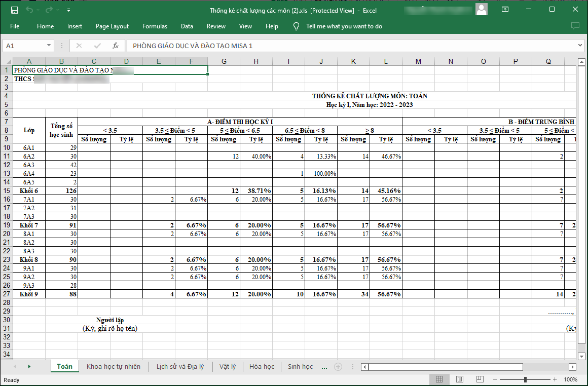588x386 pixels.
Task: Click the Insert Function fx icon
Action: pos(116,46)
